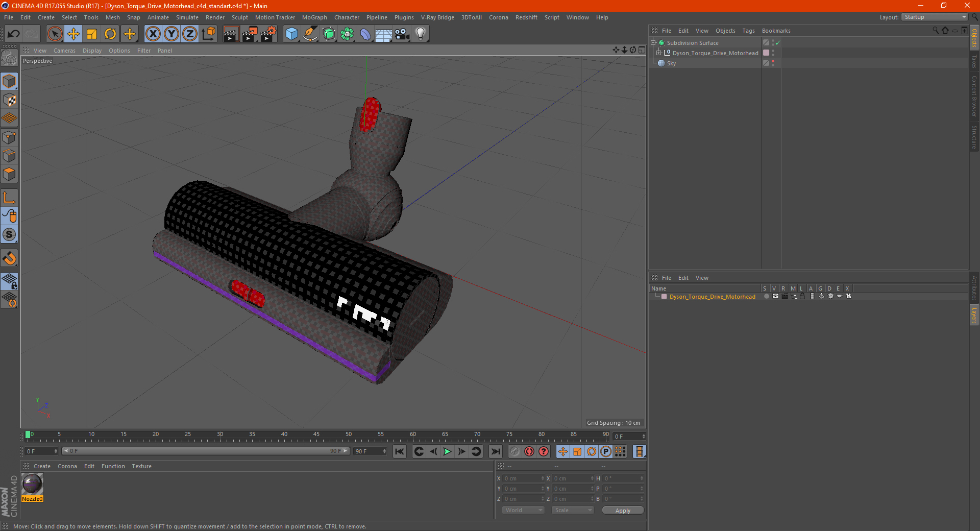The width and height of the screenshot is (980, 531).
Task: Open the viewport Cameras menu
Action: click(64, 51)
